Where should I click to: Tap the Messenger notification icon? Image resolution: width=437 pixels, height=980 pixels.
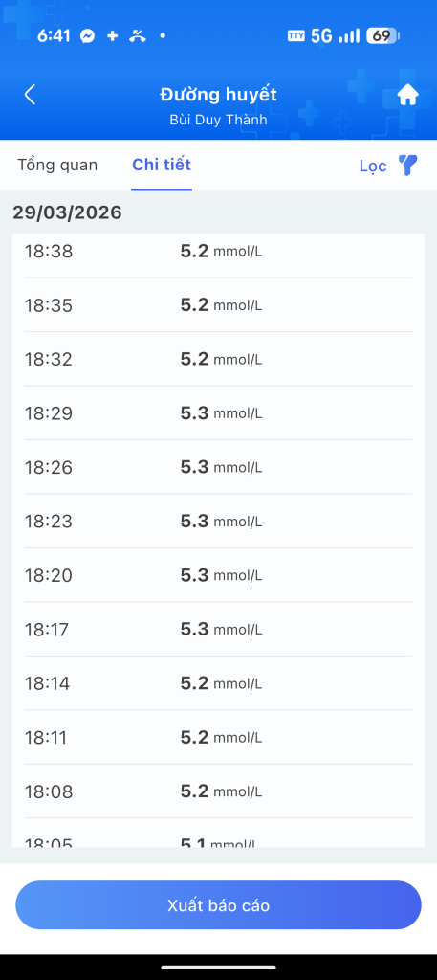point(87,36)
